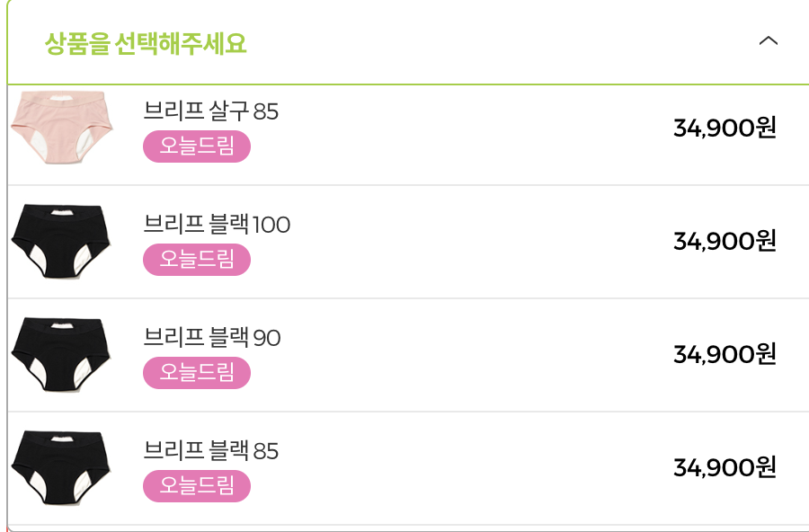Click the 34,900원 price of 브리프 블랙 100

[725, 241]
